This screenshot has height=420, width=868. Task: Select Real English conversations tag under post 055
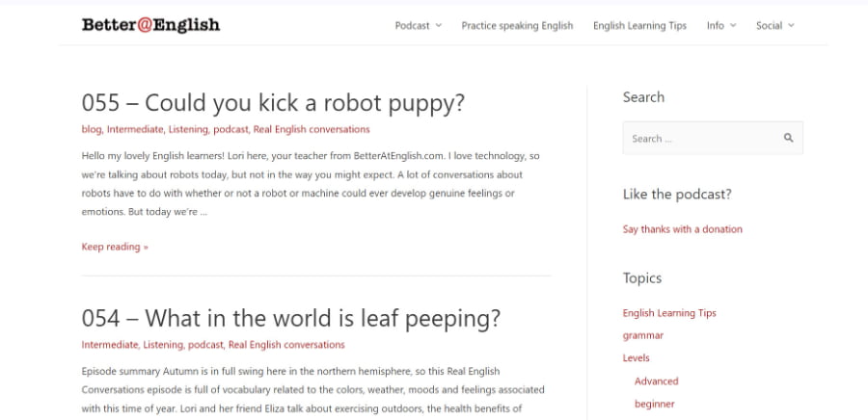(311, 129)
